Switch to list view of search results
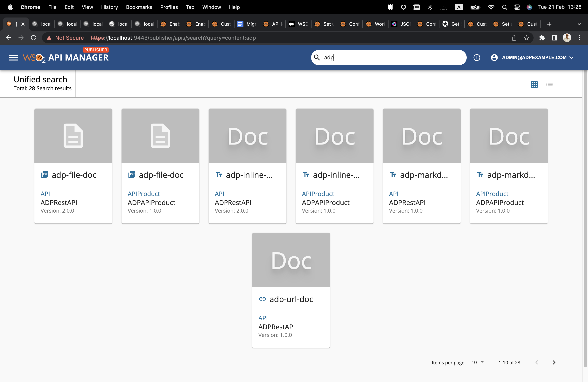The width and height of the screenshot is (588, 382). [x=549, y=84]
